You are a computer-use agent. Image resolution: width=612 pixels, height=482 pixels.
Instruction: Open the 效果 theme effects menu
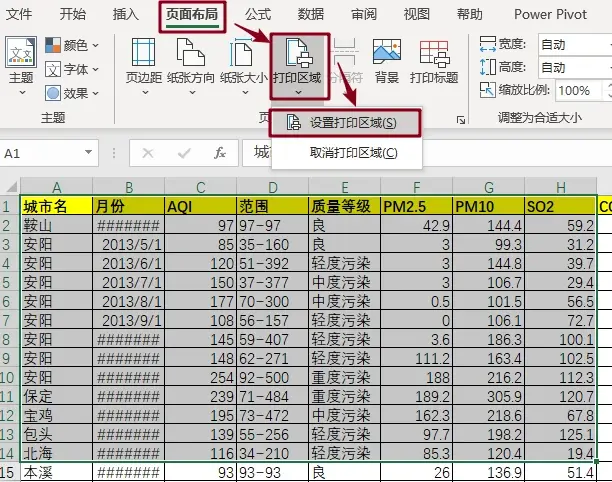(x=72, y=93)
